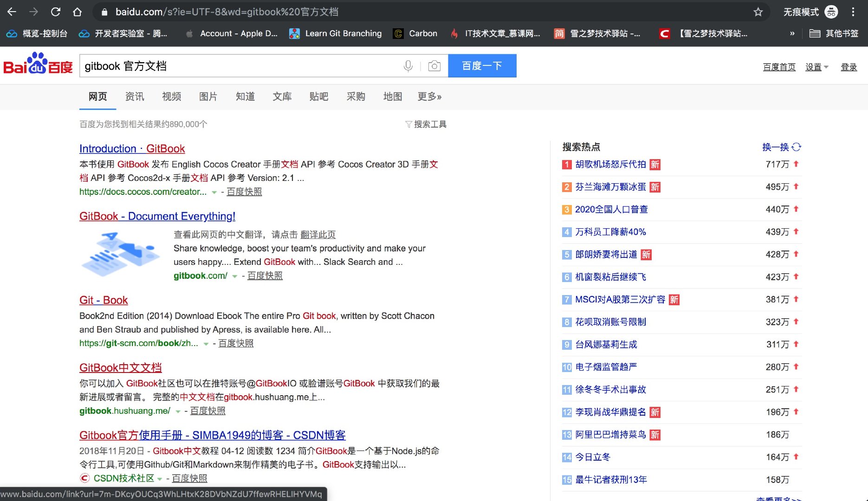Image resolution: width=868 pixels, height=501 pixels.
Task: Open the browser three-dot menu
Action: point(853,12)
